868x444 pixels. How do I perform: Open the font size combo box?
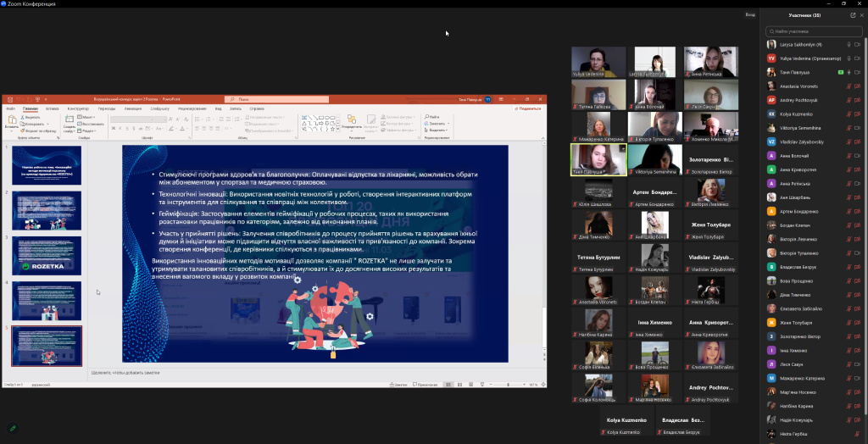pos(161,119)
